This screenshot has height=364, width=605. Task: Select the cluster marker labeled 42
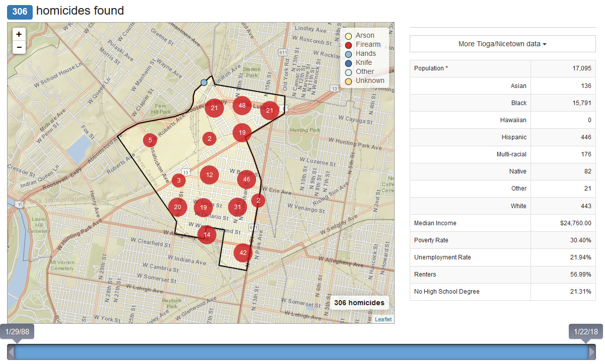pos(243,253)
